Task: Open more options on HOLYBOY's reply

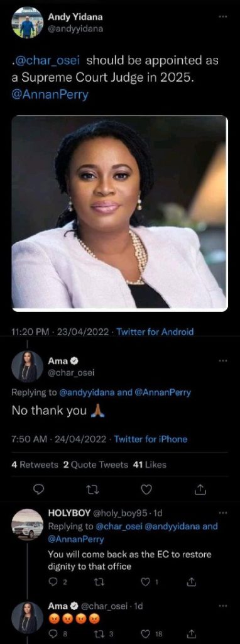Action: point(222,513)
